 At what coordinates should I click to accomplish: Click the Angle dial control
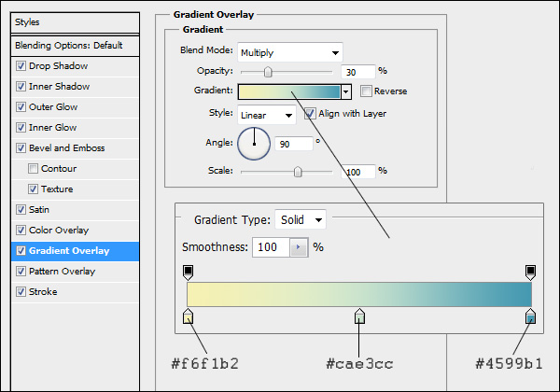pyautogui.click(x=254, y=143)
